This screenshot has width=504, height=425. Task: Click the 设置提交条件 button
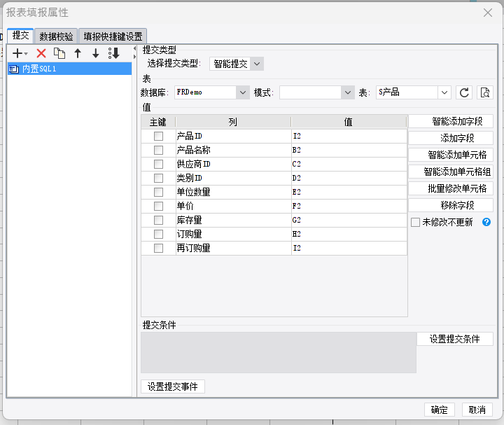[x=455, y=339]
